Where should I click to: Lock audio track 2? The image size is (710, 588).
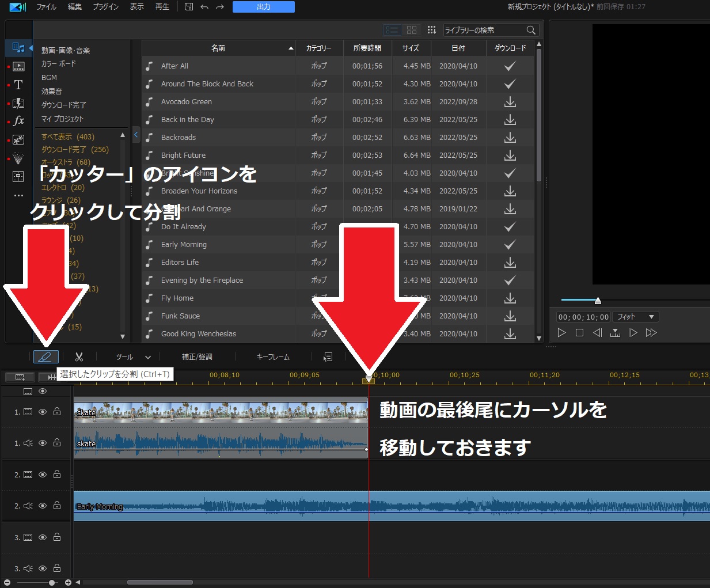57,505
